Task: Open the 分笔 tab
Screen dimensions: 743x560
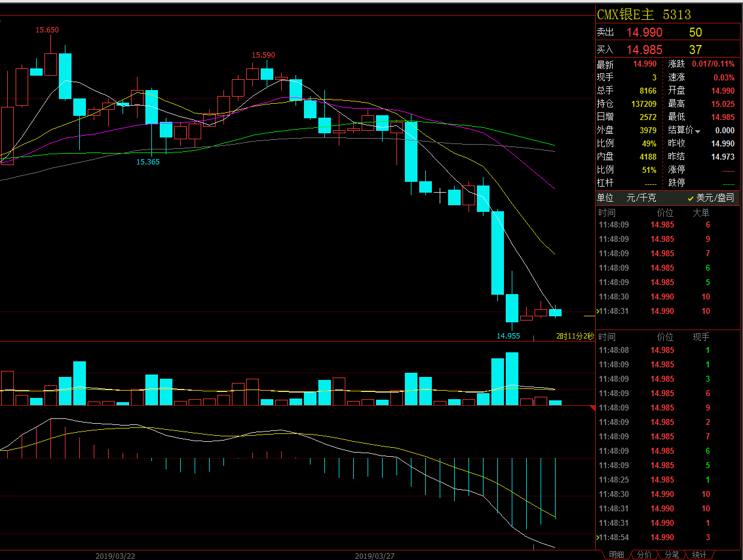Action: point(672,555)
